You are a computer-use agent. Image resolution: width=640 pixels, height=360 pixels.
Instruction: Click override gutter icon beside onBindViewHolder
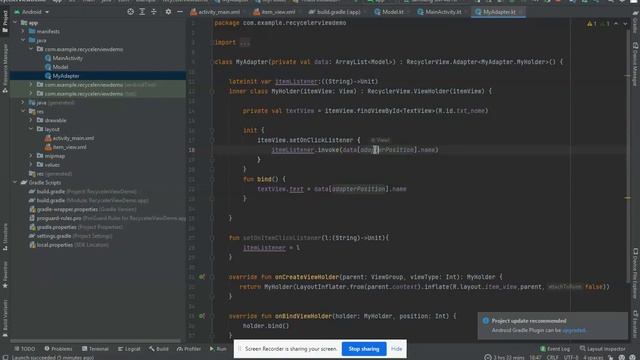point(202,316)
